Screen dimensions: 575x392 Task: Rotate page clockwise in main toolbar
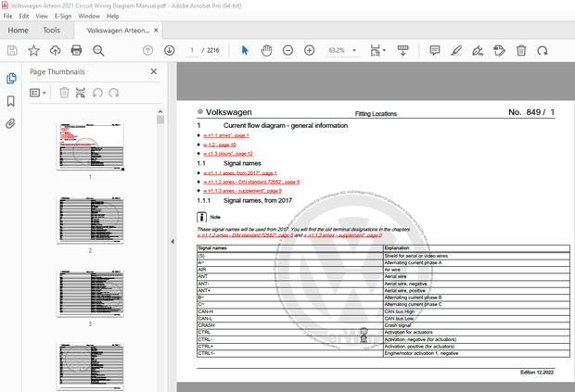point(543,51)
